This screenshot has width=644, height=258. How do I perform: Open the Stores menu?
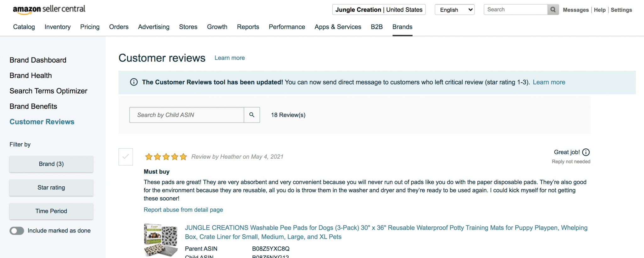(188, 27)
